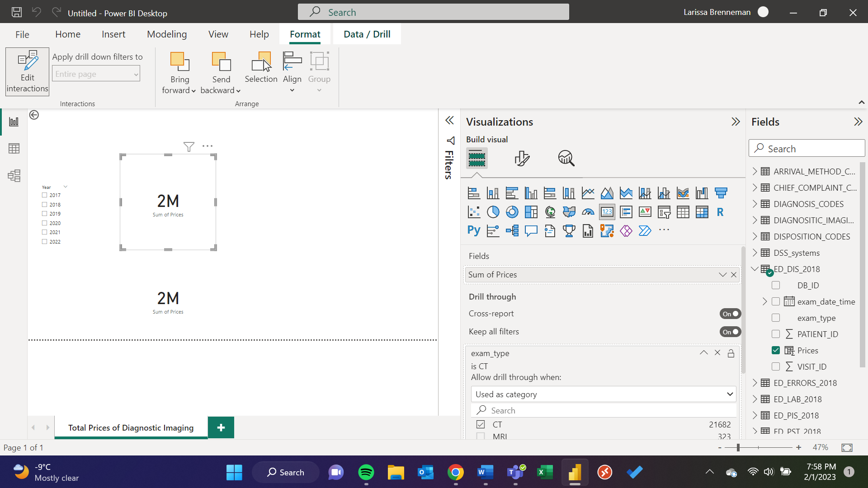Open Spotify from the taskbar
The height and width of the screenshot is (488, 868).
tap(366, 472)
